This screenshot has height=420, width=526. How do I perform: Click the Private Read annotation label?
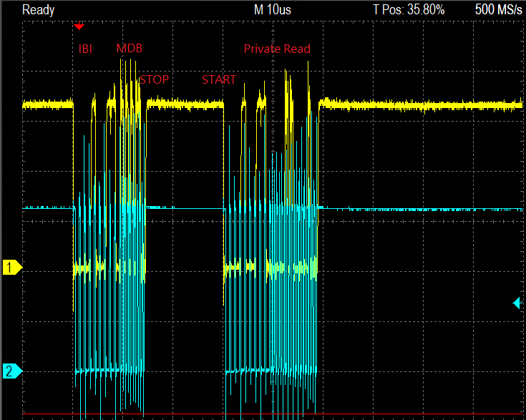(x=277, y=49)
